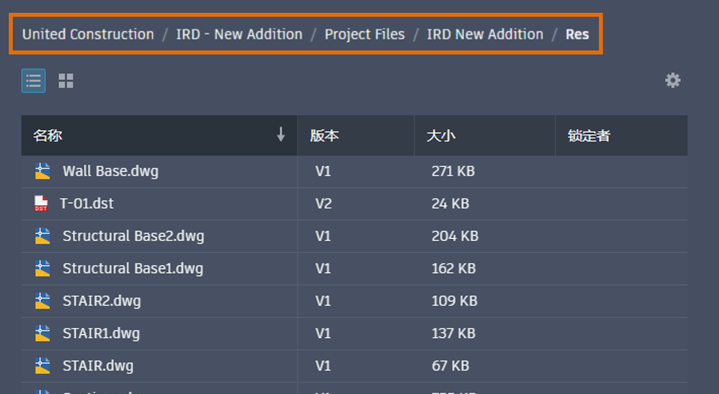The image size is (719, 394).
Task: Go to the Project Files breadcrumb folder
Action: tap(365, 34)
